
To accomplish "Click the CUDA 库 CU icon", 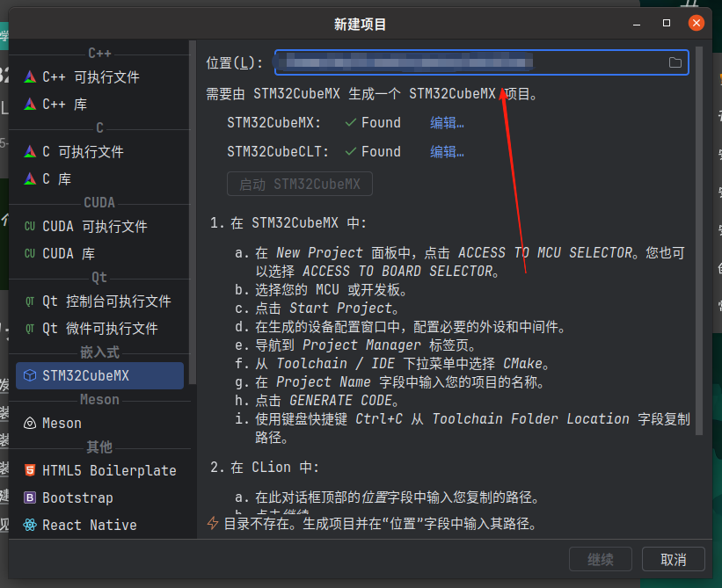I will coord(30,253).
